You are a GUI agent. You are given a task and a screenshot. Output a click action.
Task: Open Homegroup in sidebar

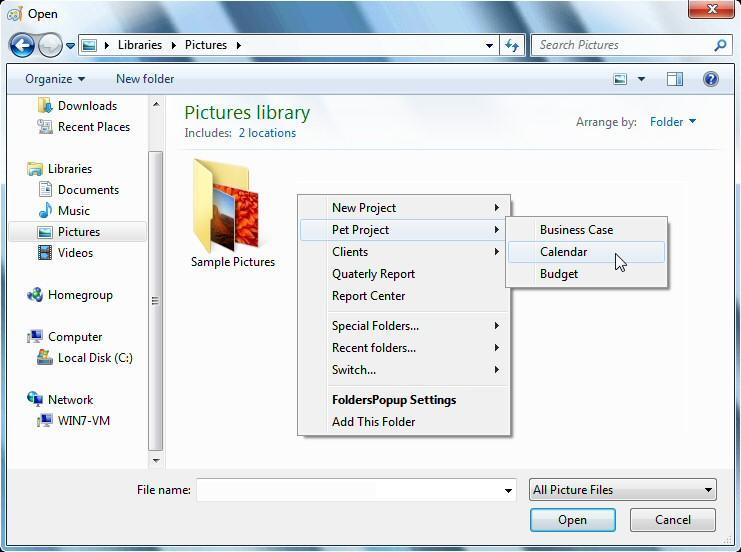(80, 295)
